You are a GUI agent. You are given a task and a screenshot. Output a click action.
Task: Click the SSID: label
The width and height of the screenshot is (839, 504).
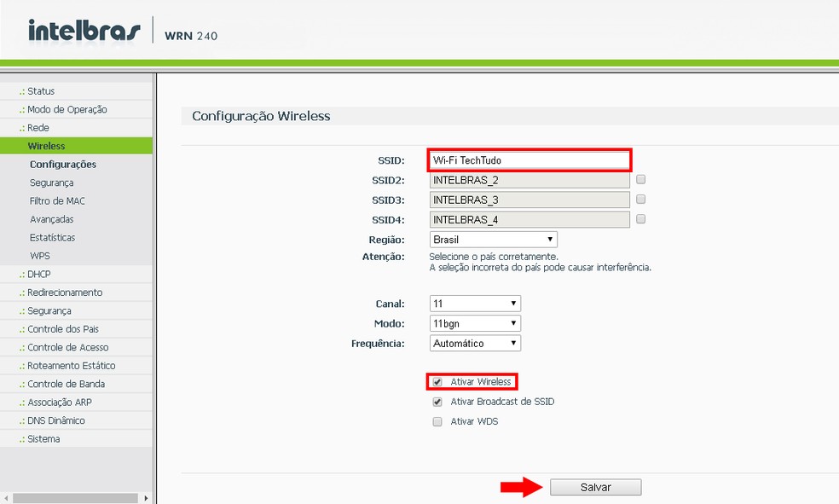tap(391, 160)
